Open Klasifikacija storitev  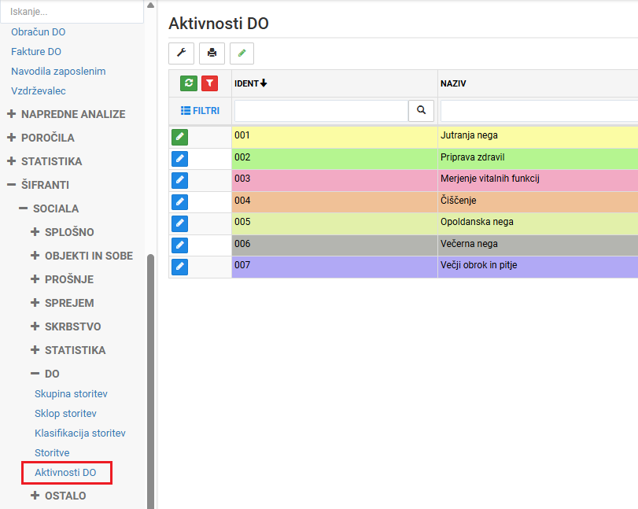tap(80, 433)
